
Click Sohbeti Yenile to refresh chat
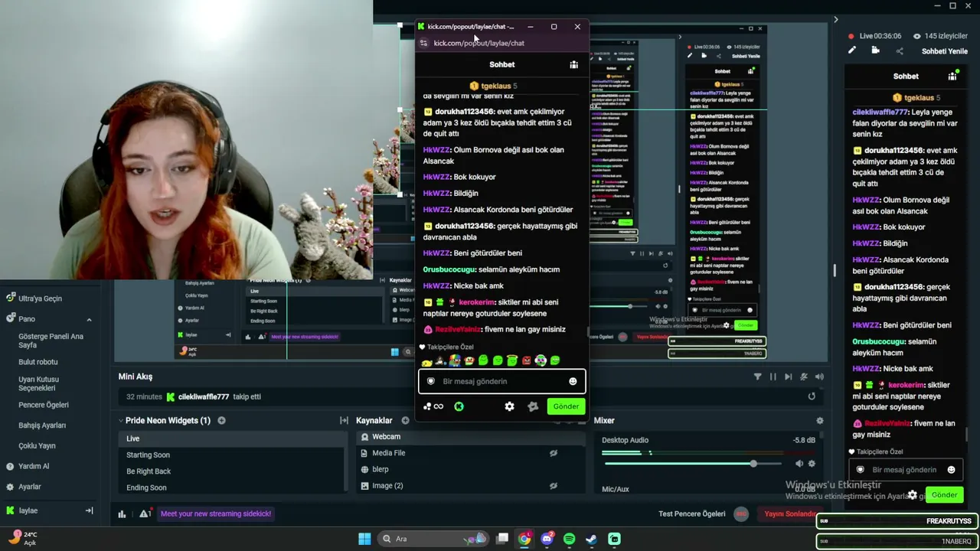point(945,51)
